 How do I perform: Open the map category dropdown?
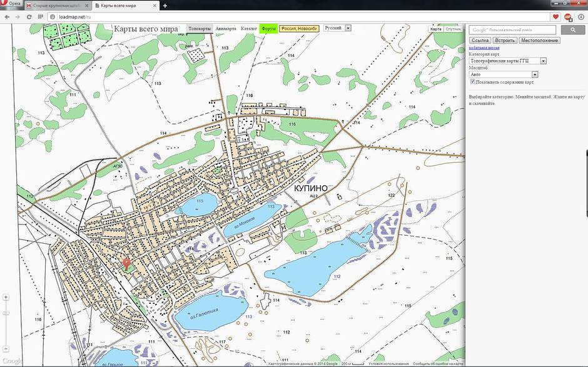543,61
